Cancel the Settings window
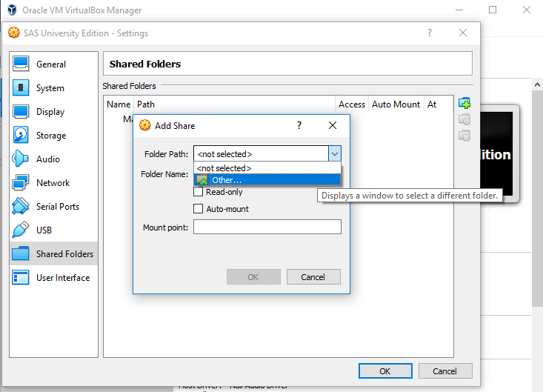Viewport: 543px width, 392px height. pos(445,371)
